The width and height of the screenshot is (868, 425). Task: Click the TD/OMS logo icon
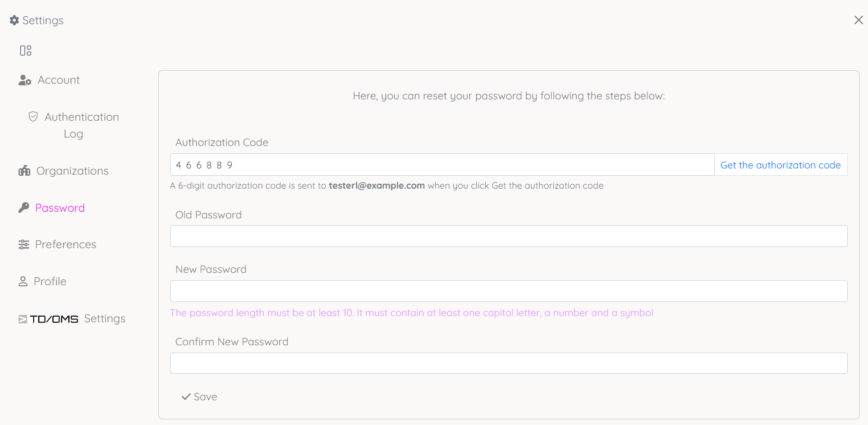[48, 319]
